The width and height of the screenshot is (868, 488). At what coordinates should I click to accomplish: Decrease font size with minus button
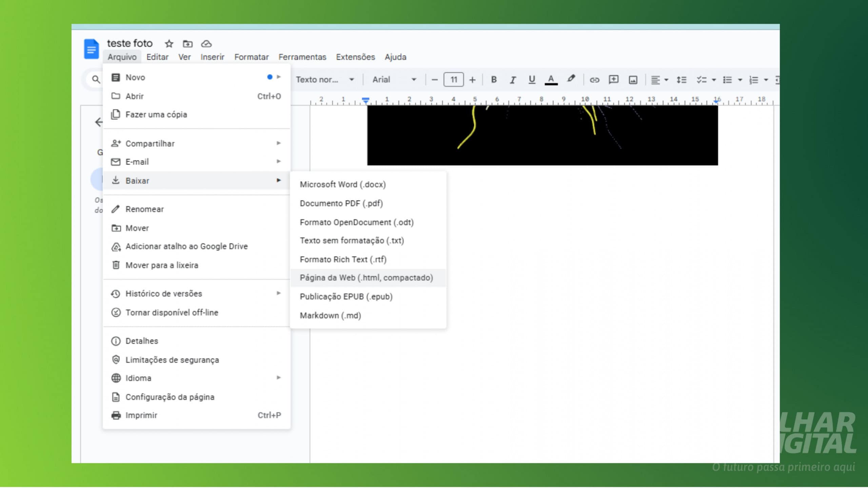coord(434,80)
